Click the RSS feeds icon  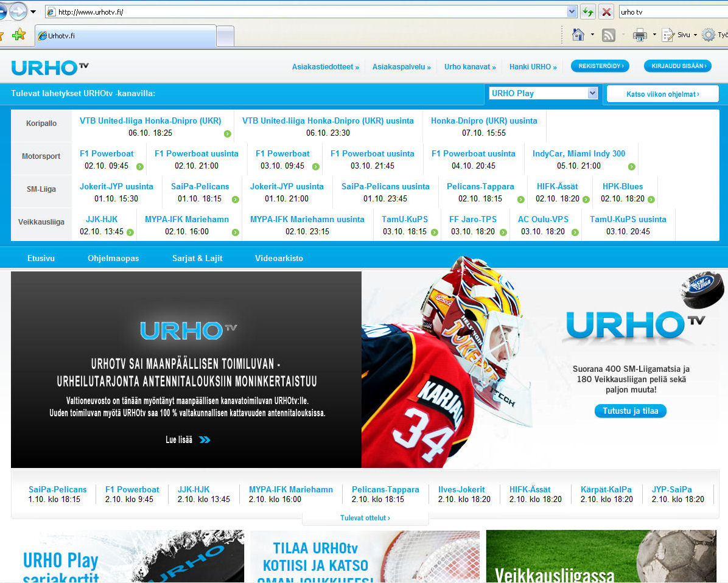[x=608, y=35]
